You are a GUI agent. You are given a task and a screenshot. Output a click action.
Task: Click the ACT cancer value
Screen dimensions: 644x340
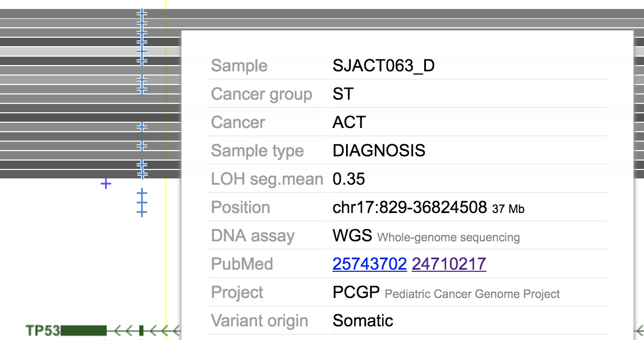click(x=349, y=122)
